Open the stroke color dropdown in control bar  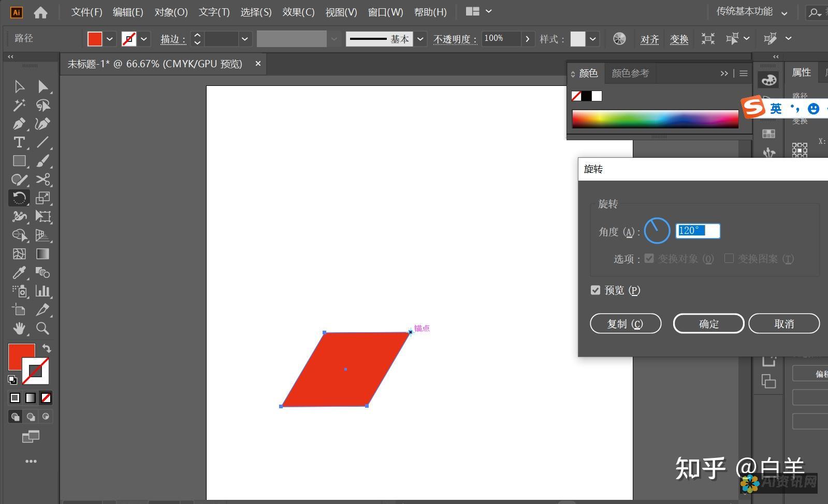144,39
